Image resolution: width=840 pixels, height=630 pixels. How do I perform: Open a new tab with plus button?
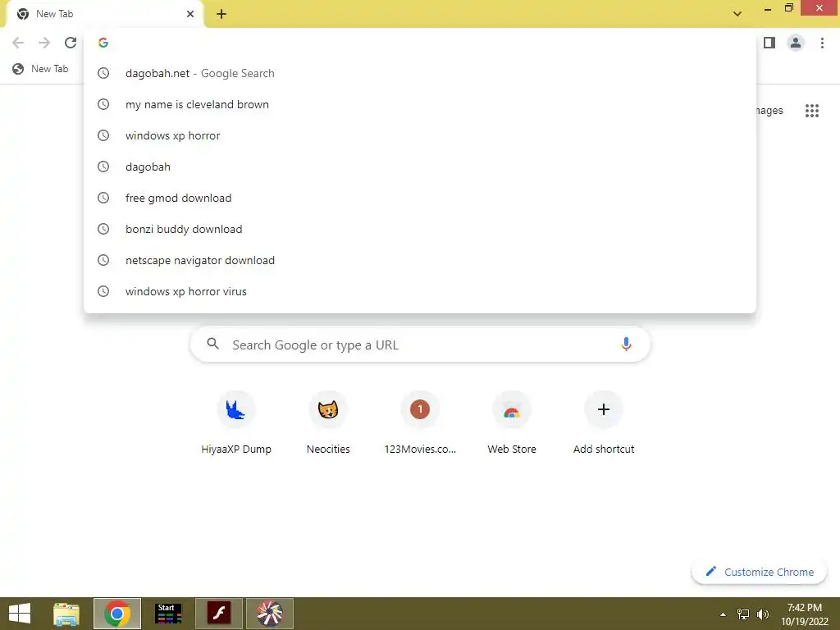[221, 15]
